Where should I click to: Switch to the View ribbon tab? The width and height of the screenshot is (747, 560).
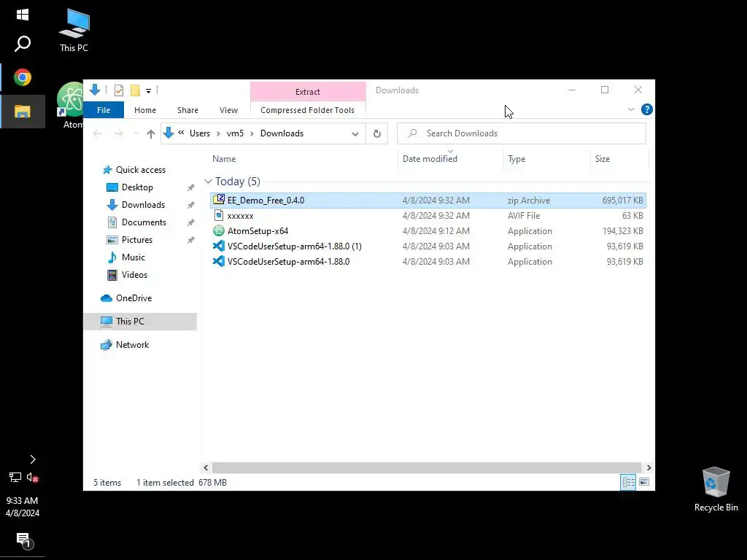228,110
